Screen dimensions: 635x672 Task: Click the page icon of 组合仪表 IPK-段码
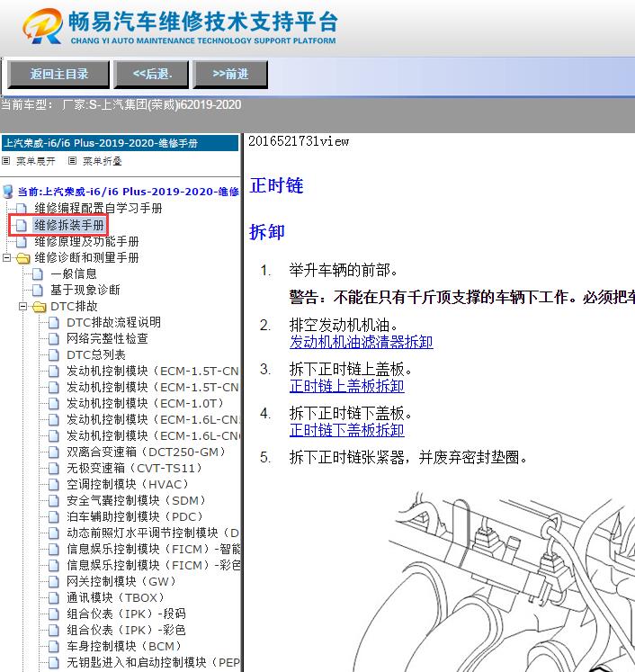54,614
